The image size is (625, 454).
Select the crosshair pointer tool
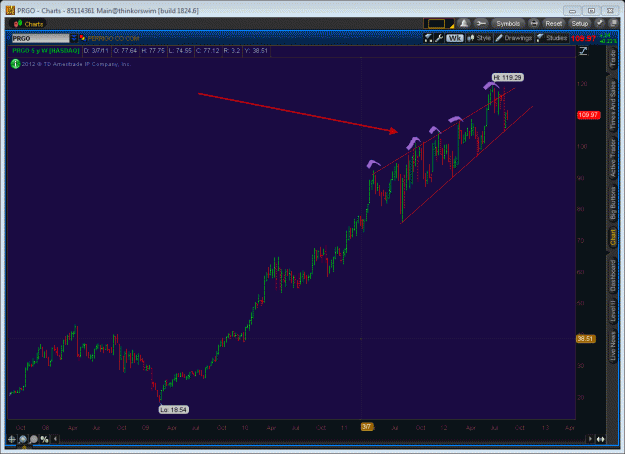tap(12, 439)
